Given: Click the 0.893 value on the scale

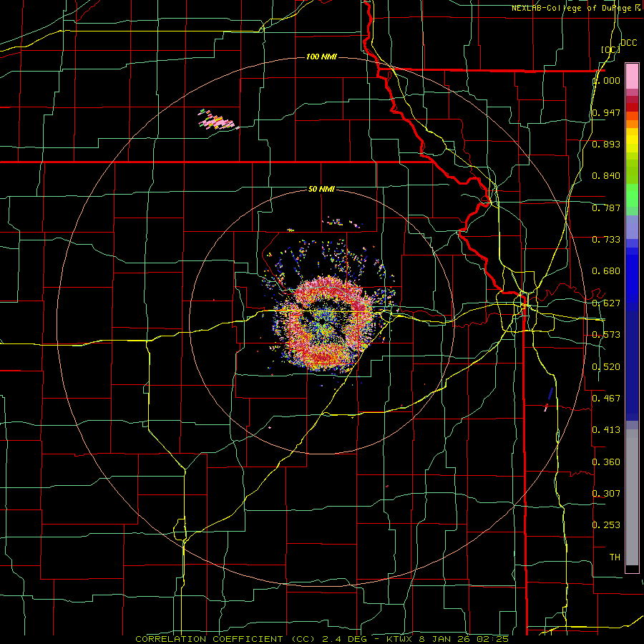Looking at the screenshot, I should click(x=606, y=144).
